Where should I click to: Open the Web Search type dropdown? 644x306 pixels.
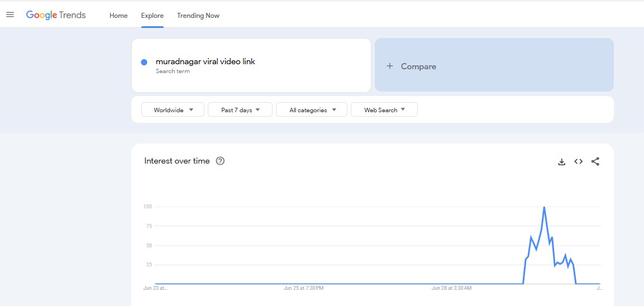(x=384, y=110)
